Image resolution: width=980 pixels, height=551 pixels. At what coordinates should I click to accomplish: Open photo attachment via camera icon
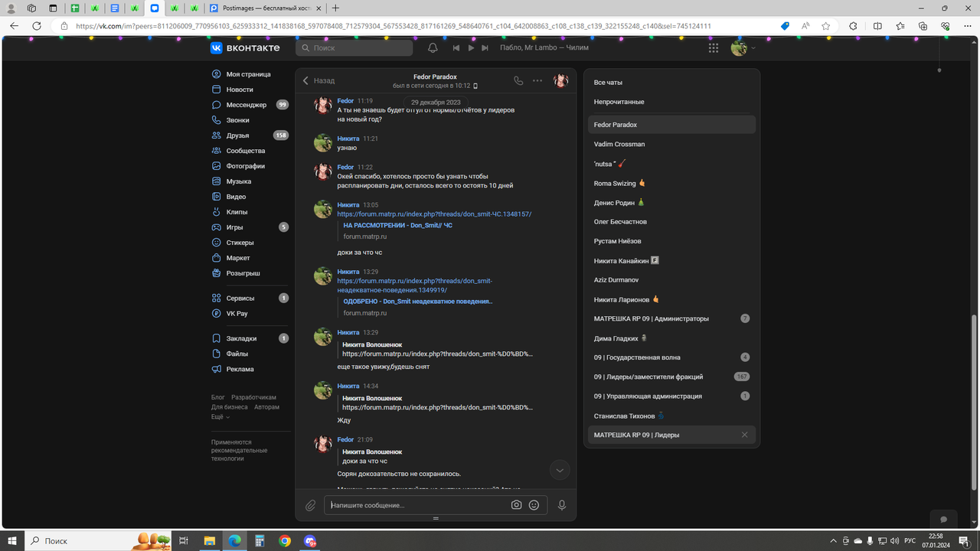517,505
